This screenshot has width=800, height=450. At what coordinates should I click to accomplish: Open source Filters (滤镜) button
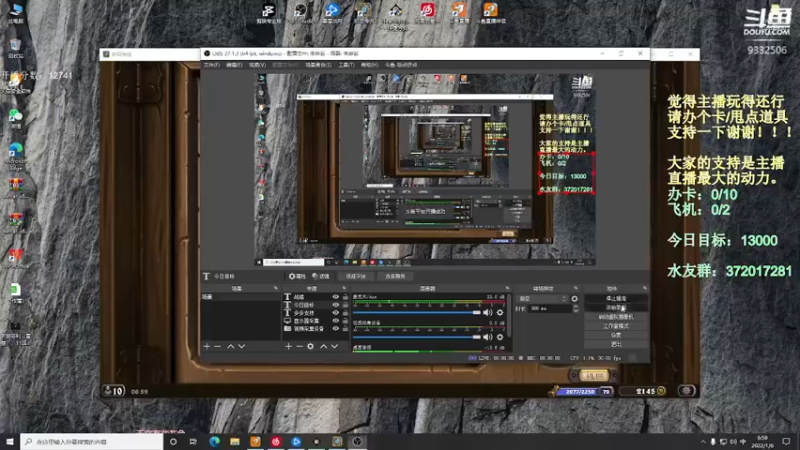coord(321,277)
